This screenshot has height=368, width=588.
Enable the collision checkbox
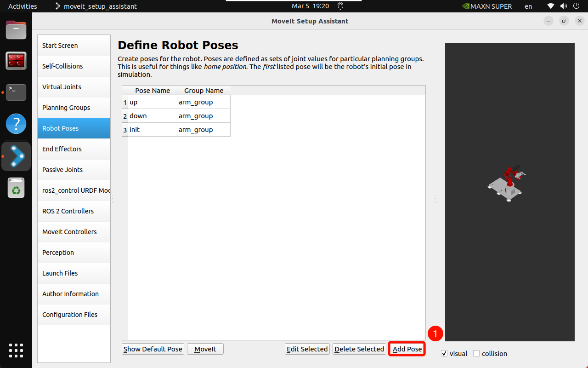tap(476, 353)
